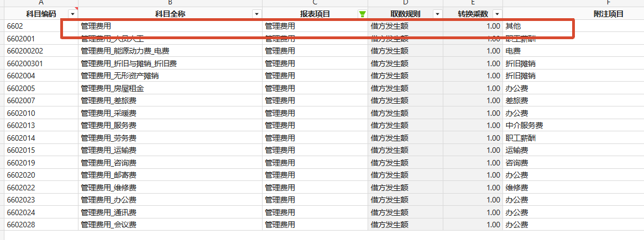Viewport: 644px width, 240px height.
Task: Select column E header
Action: (x=473, y=3)
